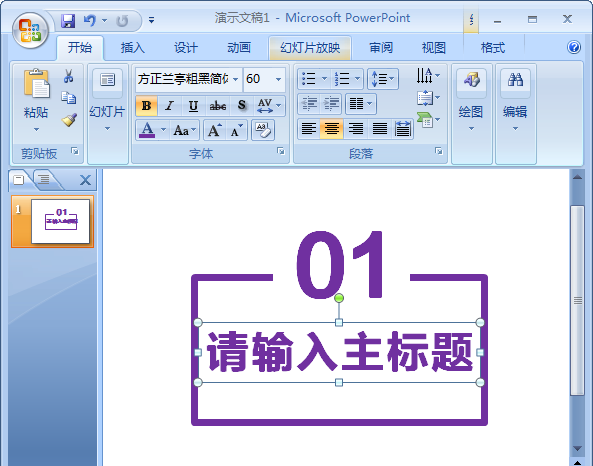
Task: Open Font dialog launcher
Action: (281, 151)
